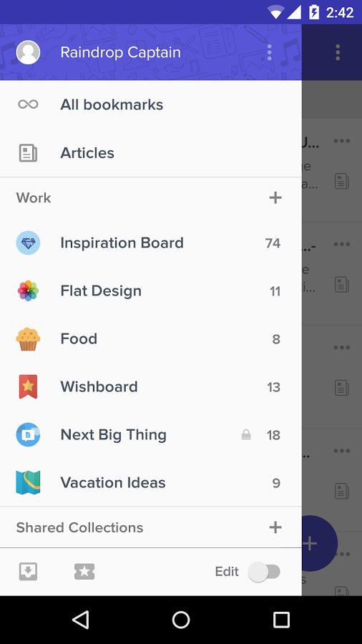Tap the muffin icon for Food
This screenshot has width=362, height=644.
pyautogui.click(x=28, y=339)
